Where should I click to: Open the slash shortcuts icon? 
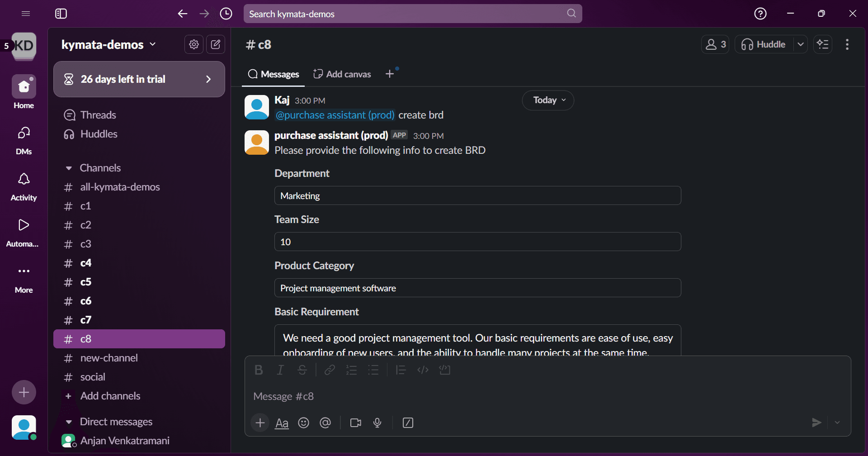[x=408, y=423]
